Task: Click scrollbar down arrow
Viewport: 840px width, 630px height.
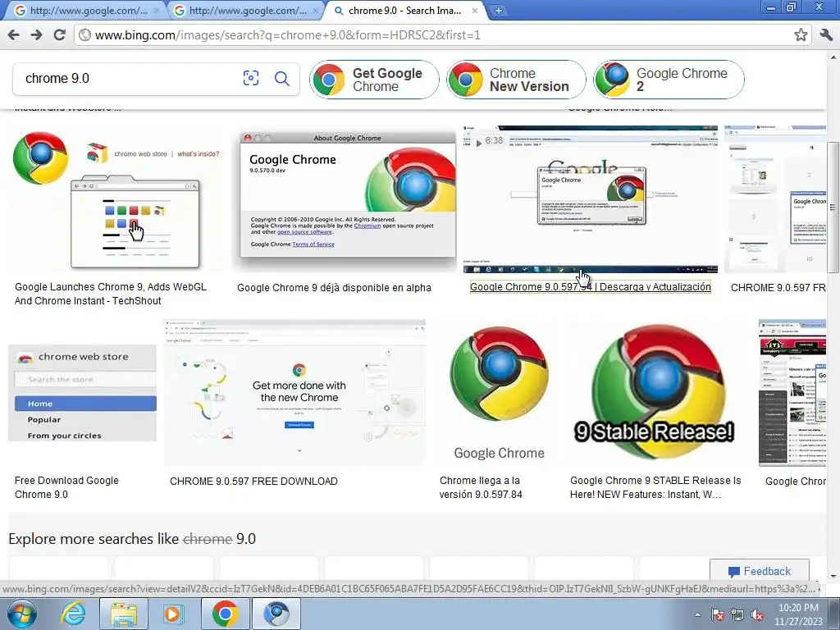Action: point(833,576)
